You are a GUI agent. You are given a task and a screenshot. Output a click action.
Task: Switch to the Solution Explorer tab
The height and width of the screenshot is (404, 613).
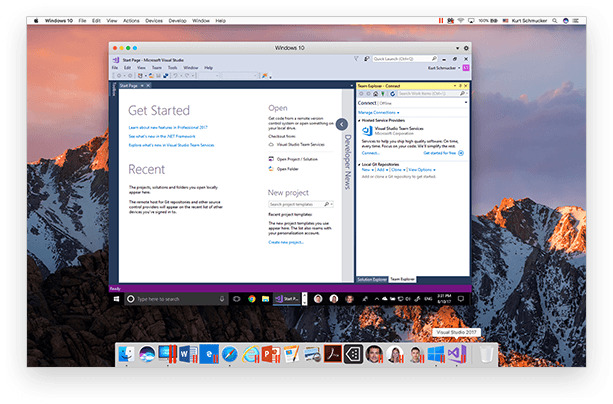pyautogui.click(x=371, y=279)
